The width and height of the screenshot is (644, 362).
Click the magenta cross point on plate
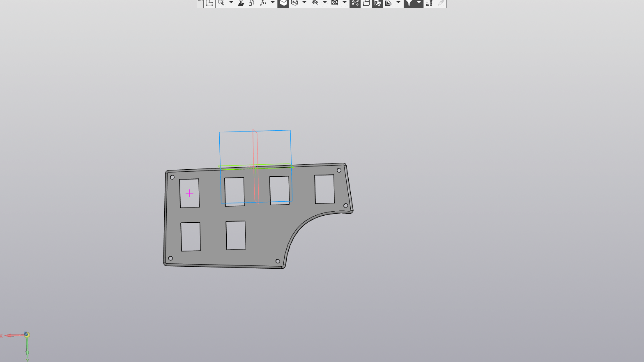tap(189, 193)
